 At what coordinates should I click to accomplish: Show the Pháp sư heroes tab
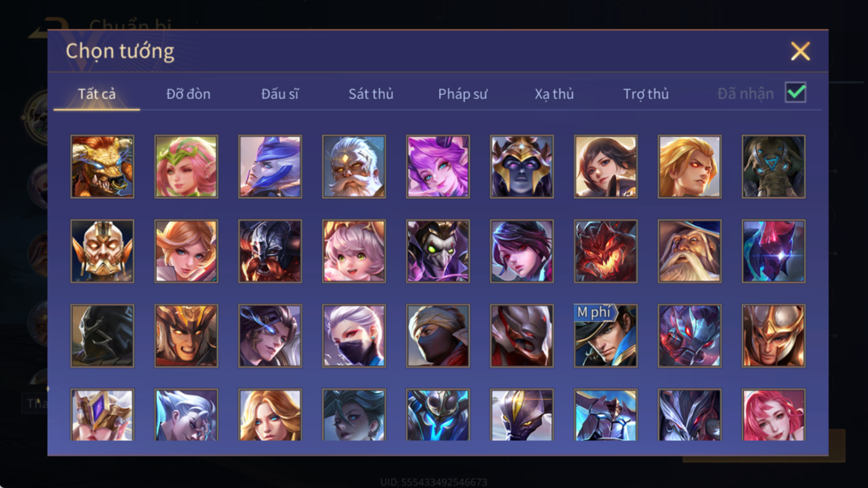463,94
